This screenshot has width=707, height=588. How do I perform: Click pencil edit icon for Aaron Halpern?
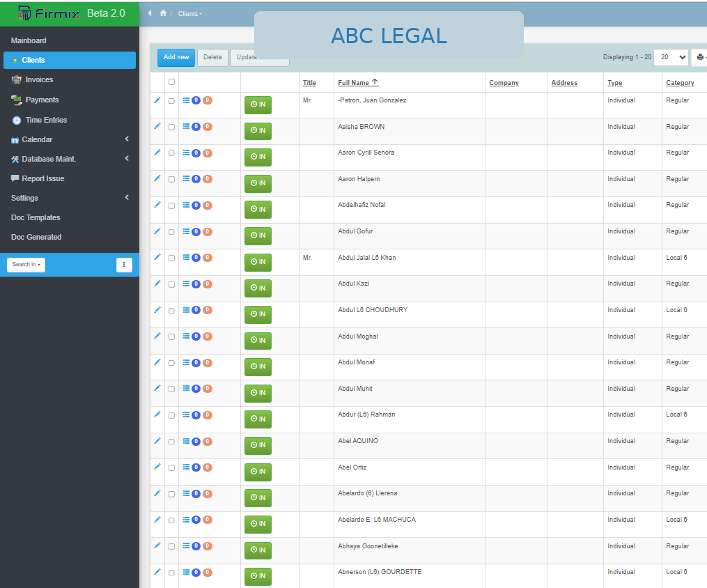pos(157,178)
